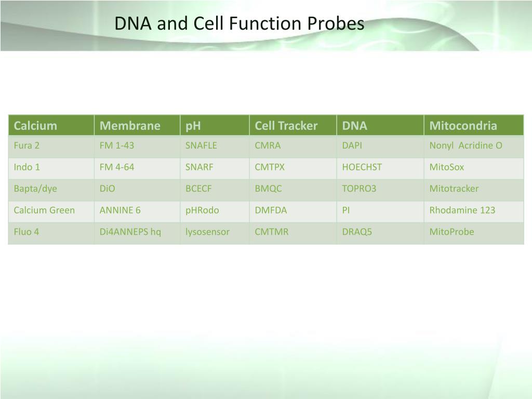Select the 'DNA' column header

pyautogui.click(x=380, y=126)
